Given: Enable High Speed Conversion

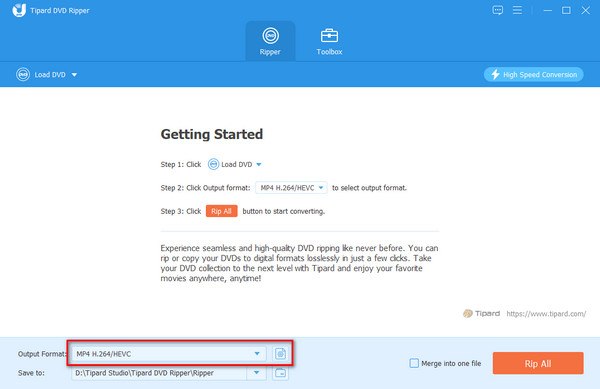Looking at the screenshot, I should point(533,75).
